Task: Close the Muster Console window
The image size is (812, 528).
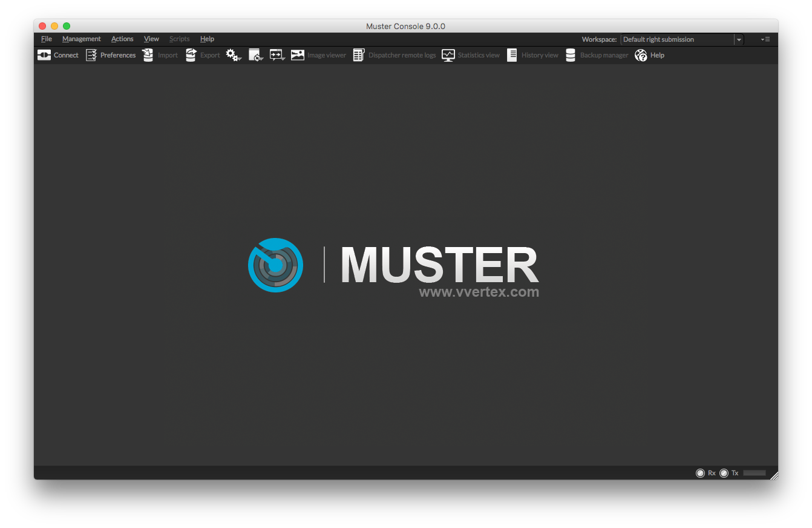Action: pyautogui.click(x=42, y=26)
